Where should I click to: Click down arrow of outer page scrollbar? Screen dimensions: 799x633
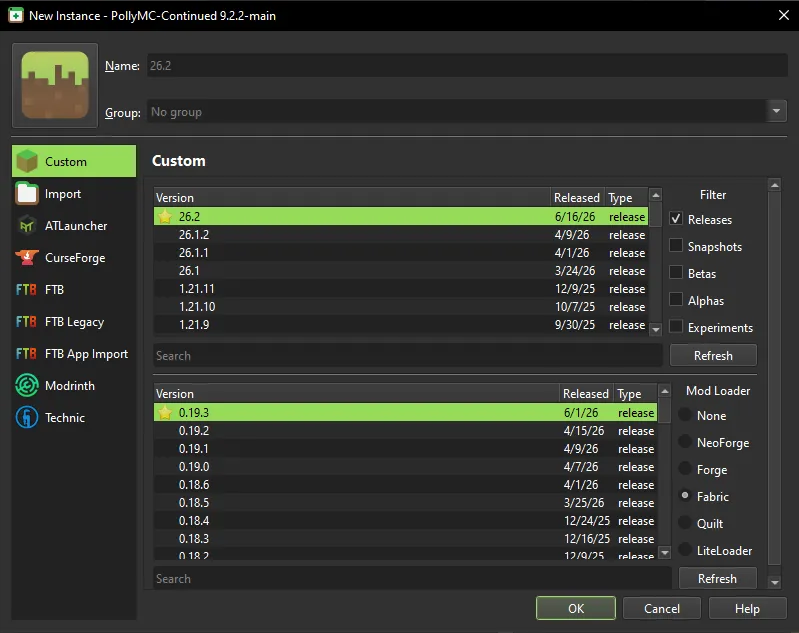[775, 582]
